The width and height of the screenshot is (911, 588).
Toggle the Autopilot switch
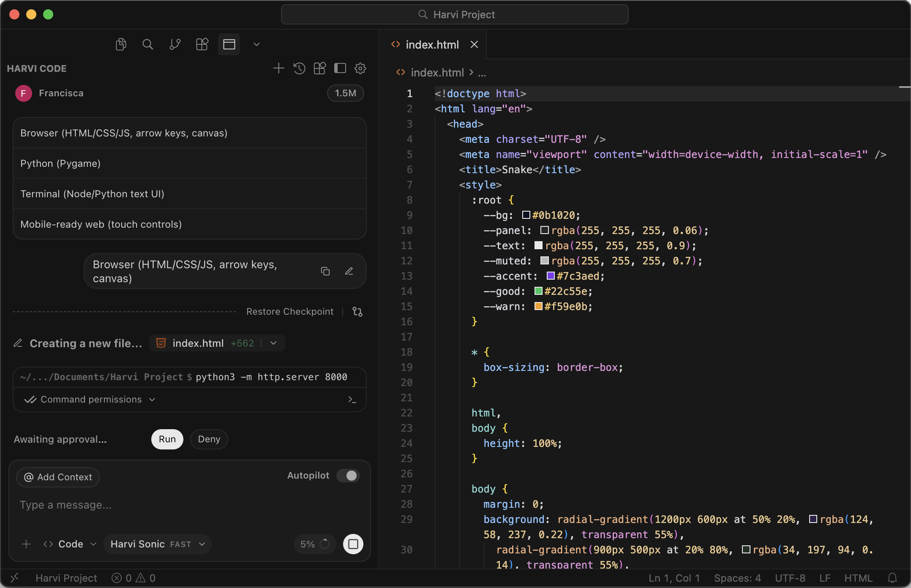coord(348,476)
